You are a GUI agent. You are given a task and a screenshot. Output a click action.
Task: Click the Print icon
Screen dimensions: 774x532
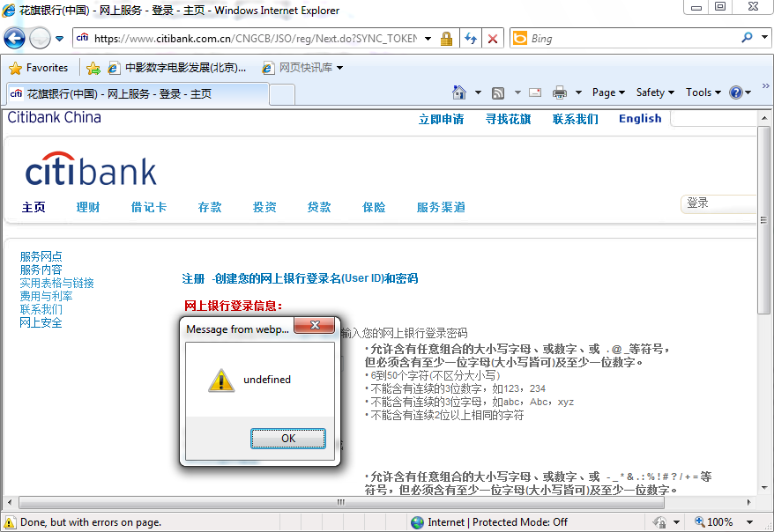pyautogui.click(x=560, y=92)
